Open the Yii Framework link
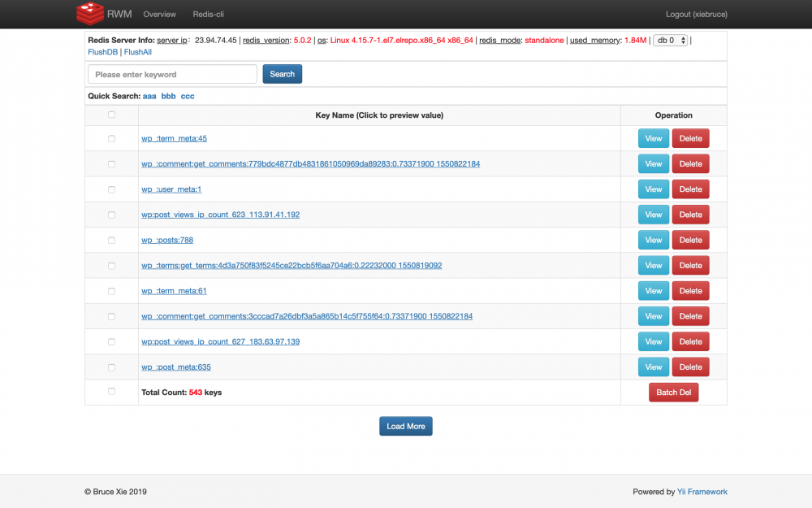The image size is (812, 508). [702, 492]
